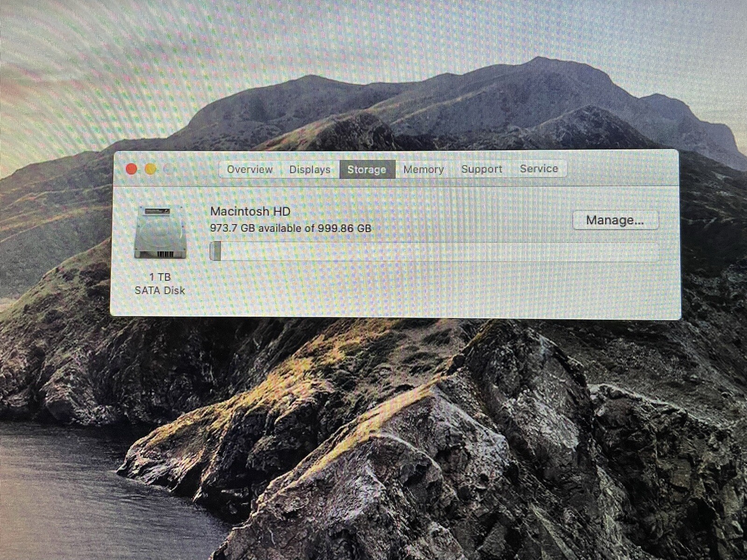Click the Macintosh HD disk icon
Image resolution: width=747 pixels, height=560 pixels.
pyautogui.click(x=160, y=233)
